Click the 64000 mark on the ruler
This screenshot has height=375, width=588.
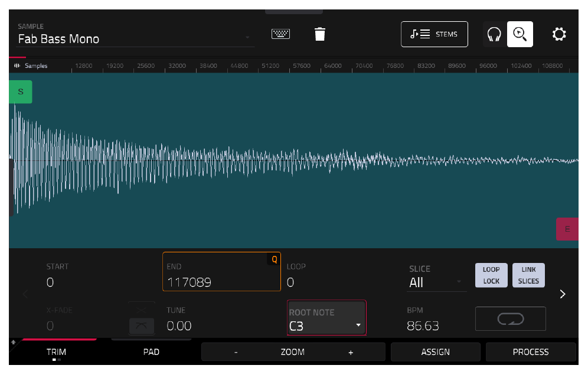click(332, 65)
